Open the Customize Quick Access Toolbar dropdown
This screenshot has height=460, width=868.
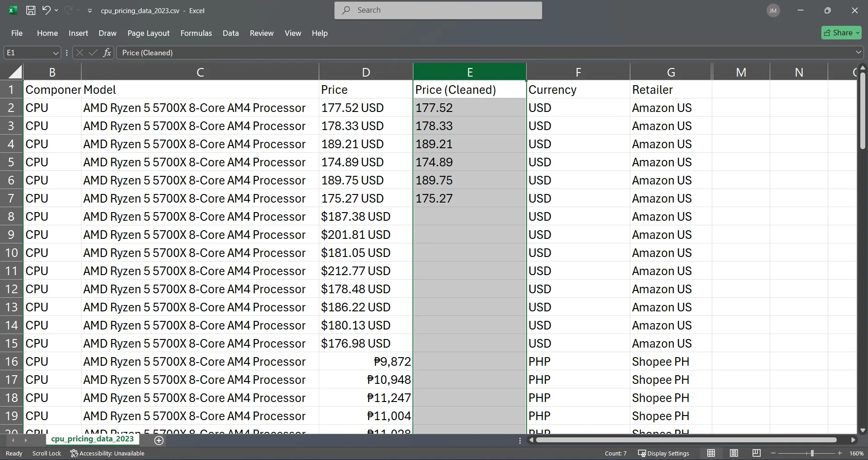coord(90,10)
